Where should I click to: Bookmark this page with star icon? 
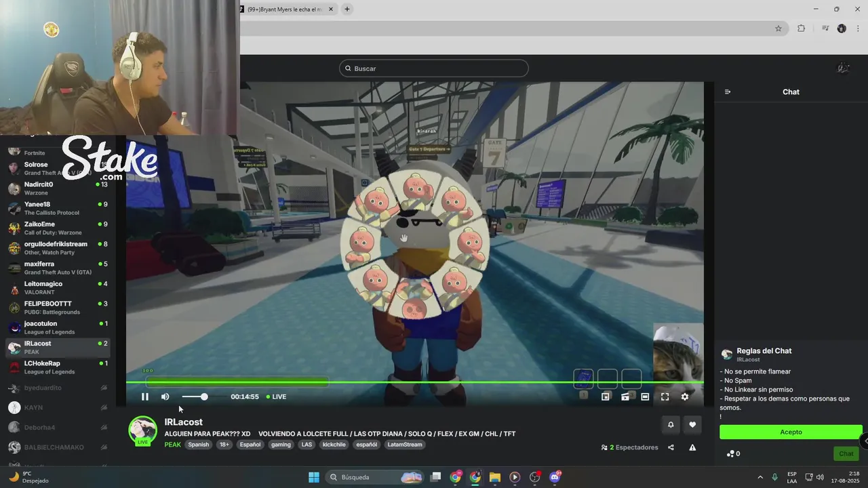point(778,28)
